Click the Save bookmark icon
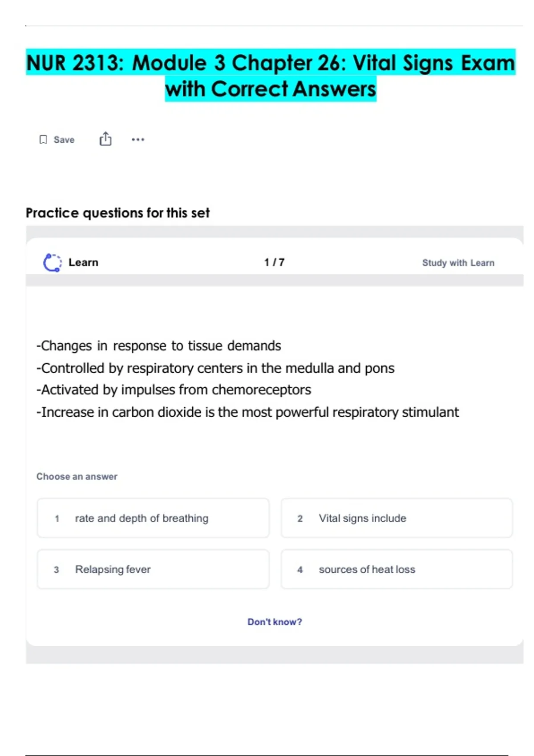This screenshot has width=534, height=756. click(x=43, y=140)
